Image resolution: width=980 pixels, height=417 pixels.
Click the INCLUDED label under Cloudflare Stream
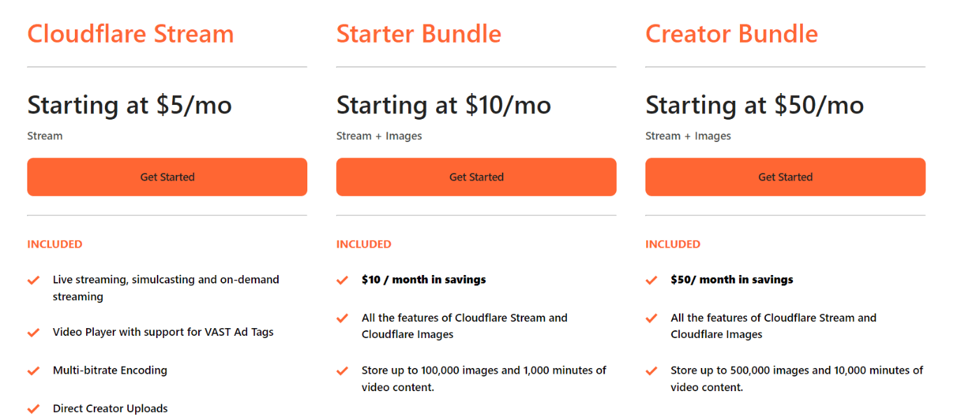(x=55, y=244)
